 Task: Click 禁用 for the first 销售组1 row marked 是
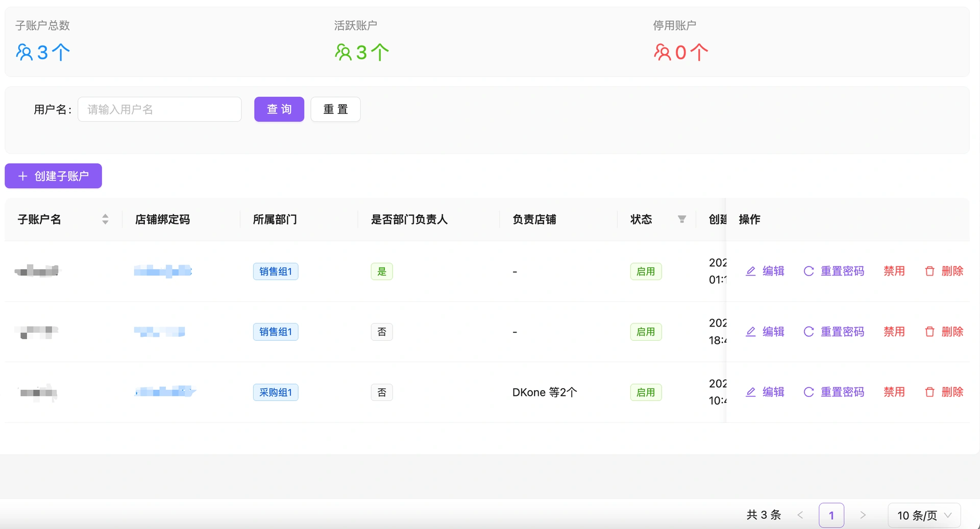click(894, 271)
